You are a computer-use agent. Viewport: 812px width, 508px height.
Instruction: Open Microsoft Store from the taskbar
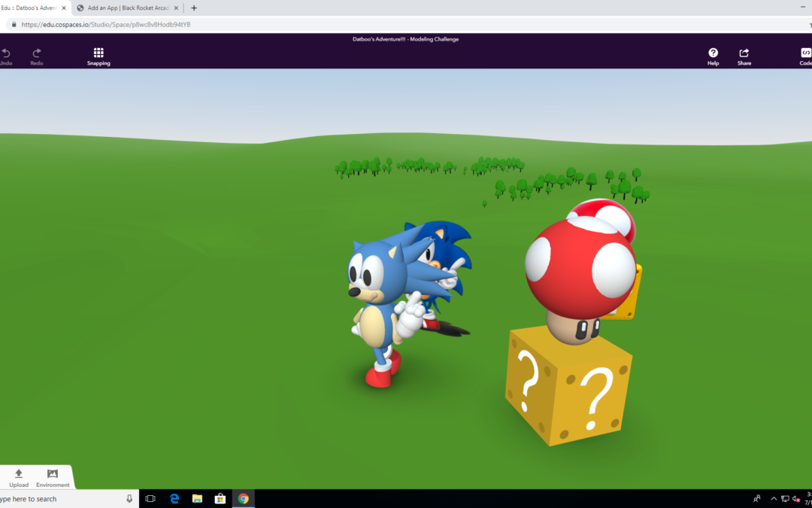[220, 499]
